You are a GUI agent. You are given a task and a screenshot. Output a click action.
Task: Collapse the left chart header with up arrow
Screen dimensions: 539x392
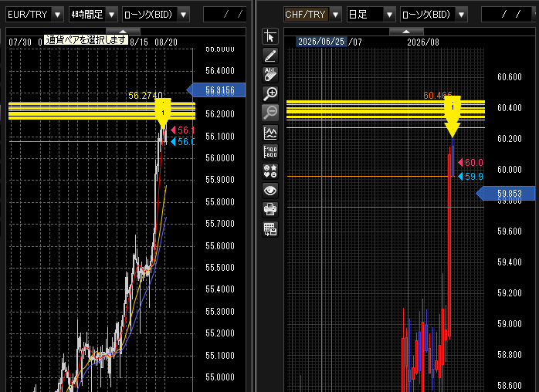[123, 32]
